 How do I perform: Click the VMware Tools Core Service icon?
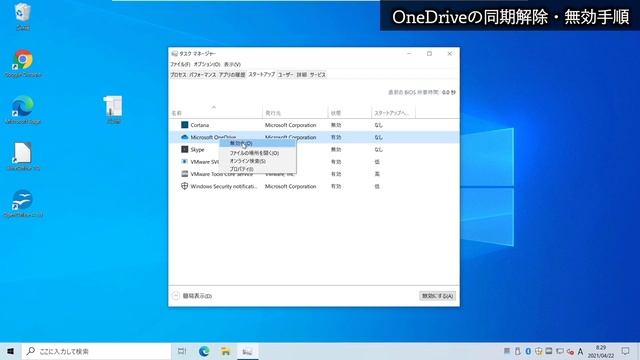[184, 174]
